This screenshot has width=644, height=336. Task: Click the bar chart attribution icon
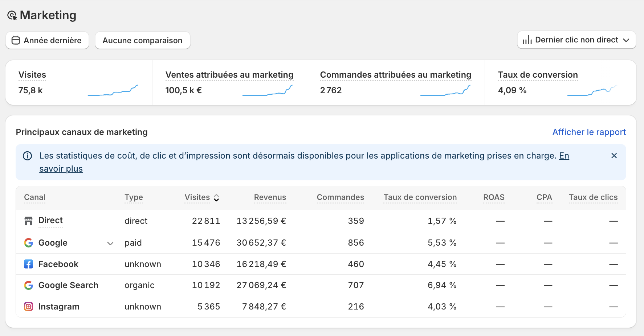[x=527, y=40]
